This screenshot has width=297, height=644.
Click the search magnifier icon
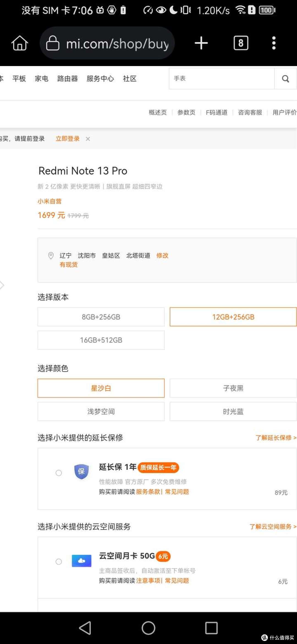[285, 79]
